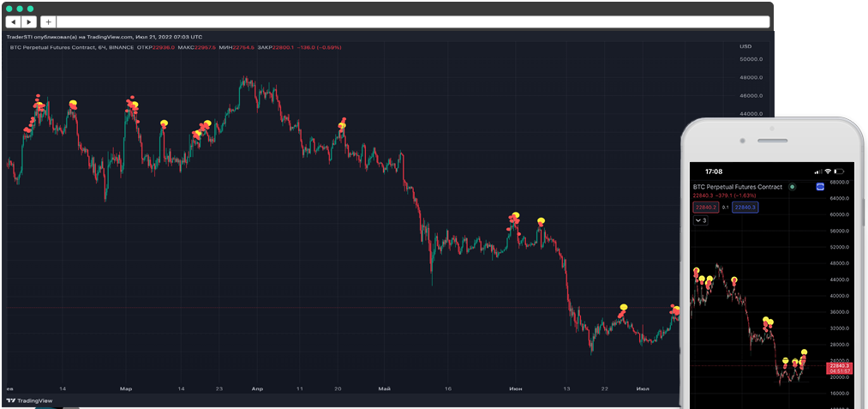868x409 pixels.
Task: Click the МАКС high value 22957.5
Action: [x=203, y=48]
